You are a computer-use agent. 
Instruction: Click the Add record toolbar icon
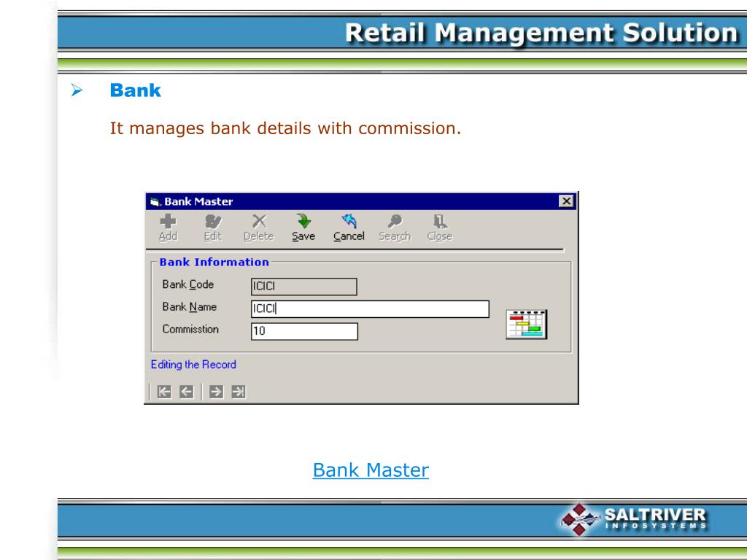(169, 227)
